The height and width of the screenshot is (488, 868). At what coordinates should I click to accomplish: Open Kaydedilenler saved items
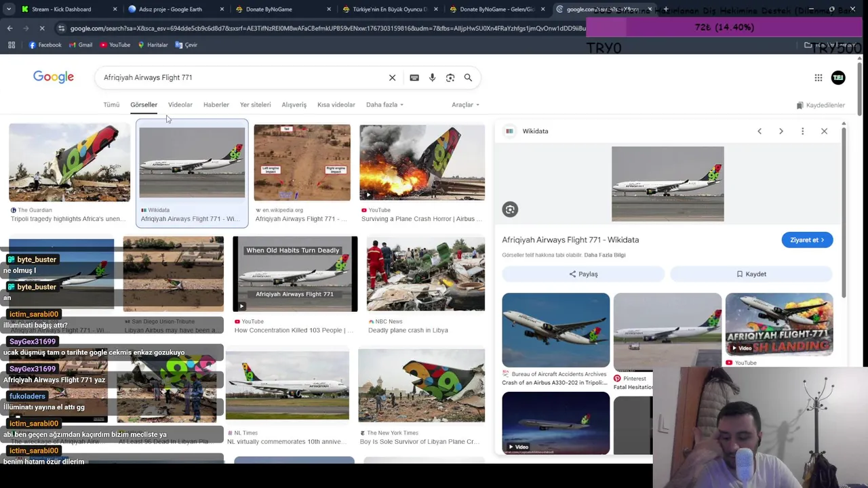pyautogui.click(x=821, y=105)
